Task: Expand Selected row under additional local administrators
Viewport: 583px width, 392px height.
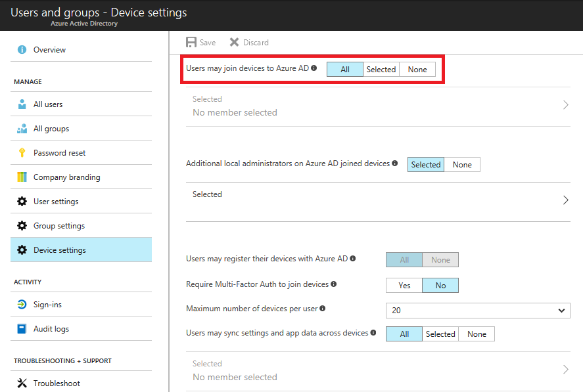Action: [x=378, y=200]
